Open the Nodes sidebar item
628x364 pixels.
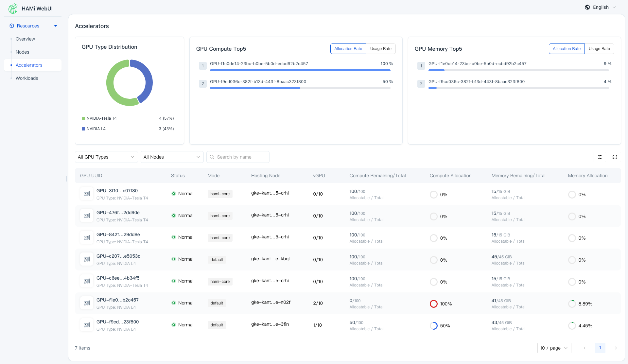pyautogui.click(x=22, y=52)
